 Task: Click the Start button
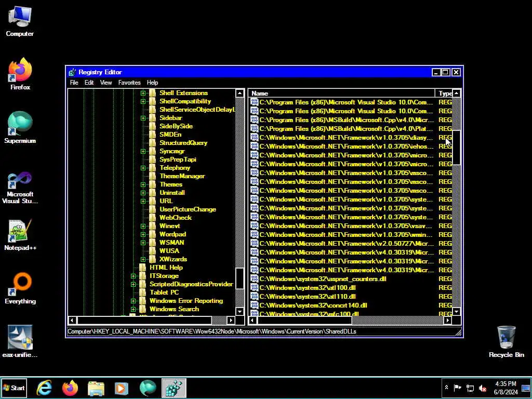point(14,388)
